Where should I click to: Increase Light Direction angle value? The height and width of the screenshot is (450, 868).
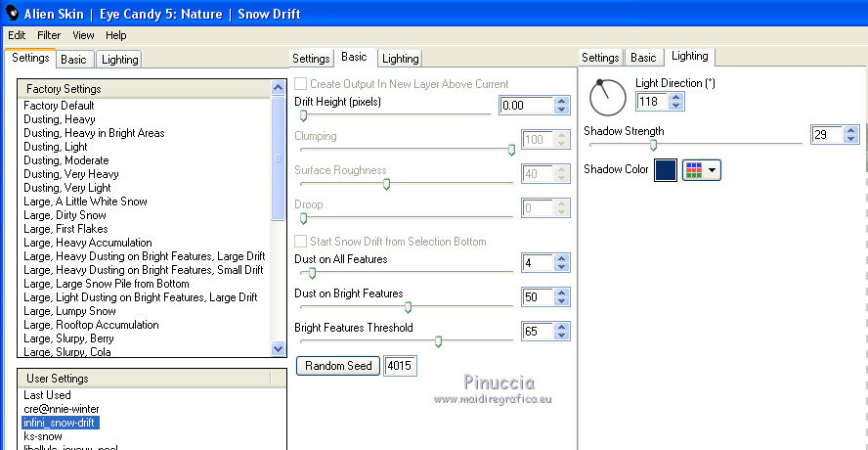(x=675, y=97)
